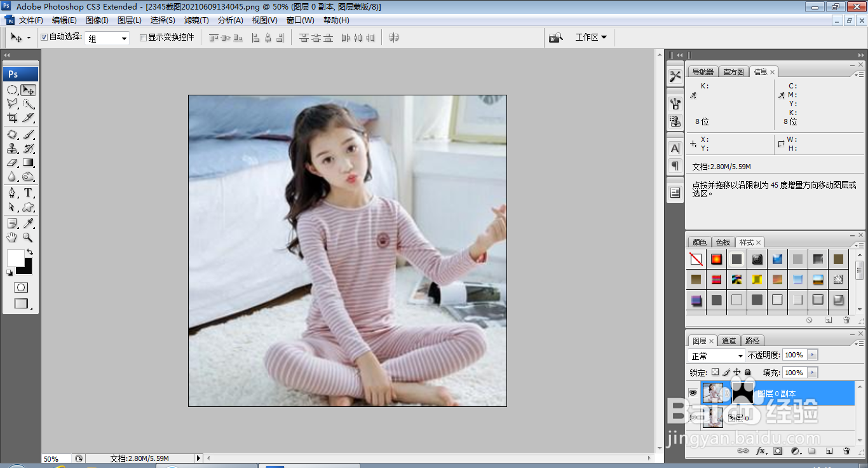
Task: Select the Notes tool
Action: click(12, 224)
